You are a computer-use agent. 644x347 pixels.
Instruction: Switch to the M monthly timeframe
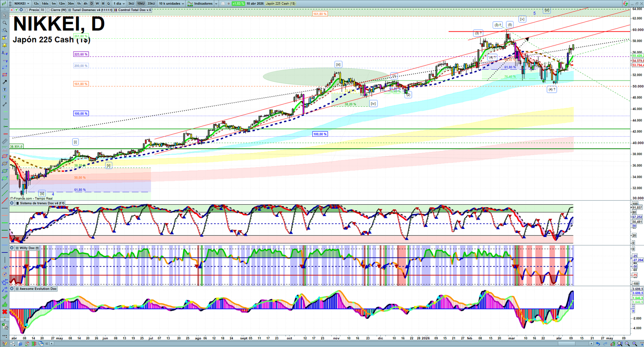pos(103,4)
